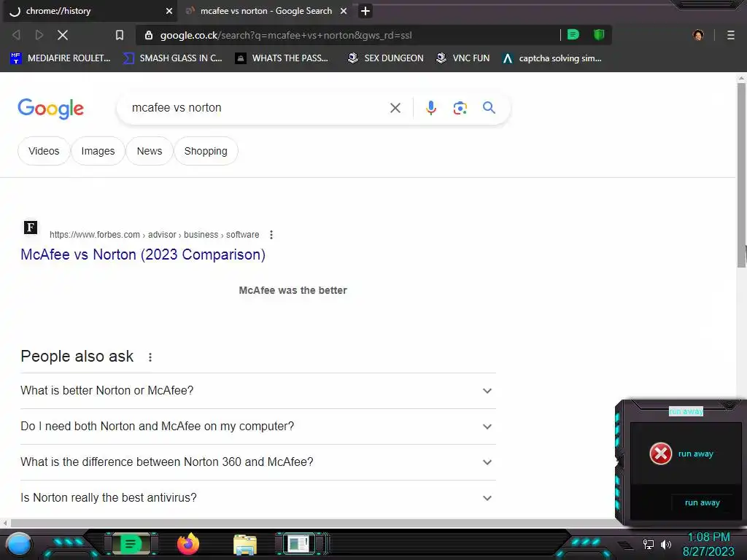This screenshot has height=560, width=747.
Task: Open the SMASH GLASS IN C... bookmark
Action: pos(172,58)
